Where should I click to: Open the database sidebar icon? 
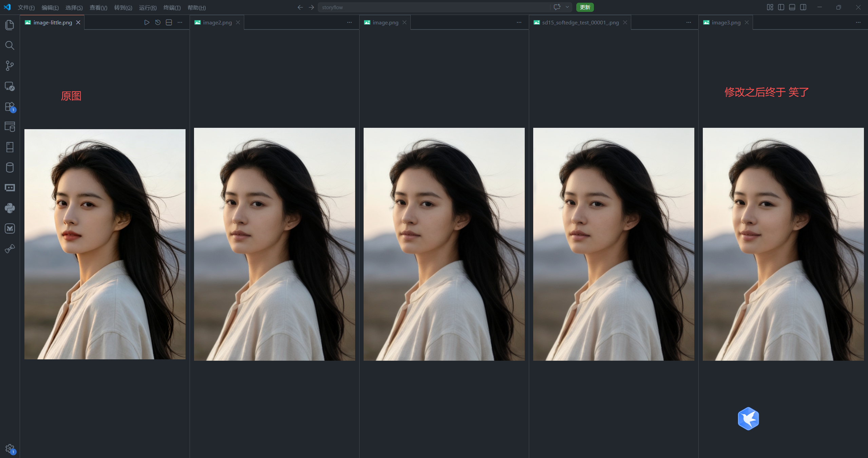pos(10,167)
